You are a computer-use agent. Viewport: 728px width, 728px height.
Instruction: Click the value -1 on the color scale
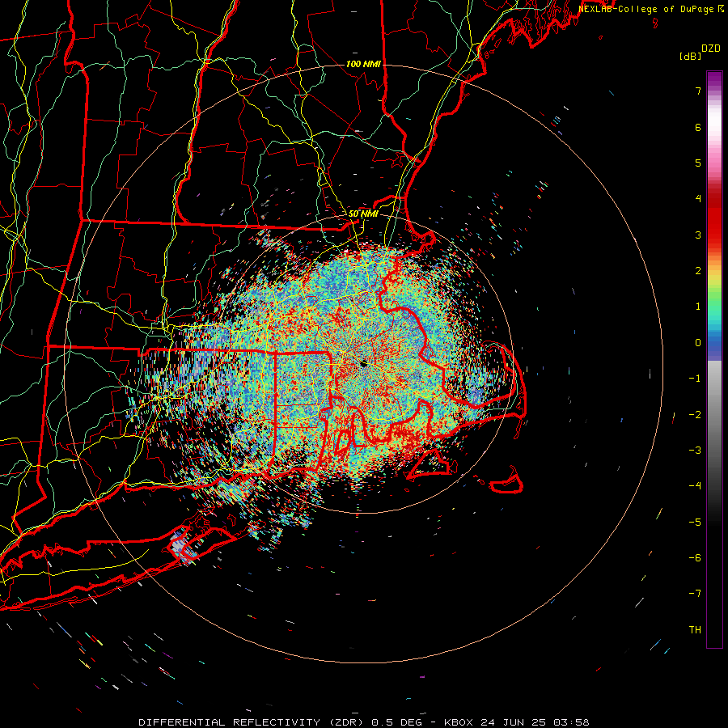click(695, 379)
